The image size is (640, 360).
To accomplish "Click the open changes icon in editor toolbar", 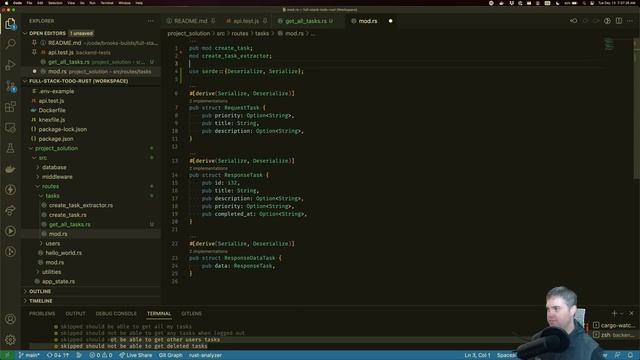I will point(607,21).
